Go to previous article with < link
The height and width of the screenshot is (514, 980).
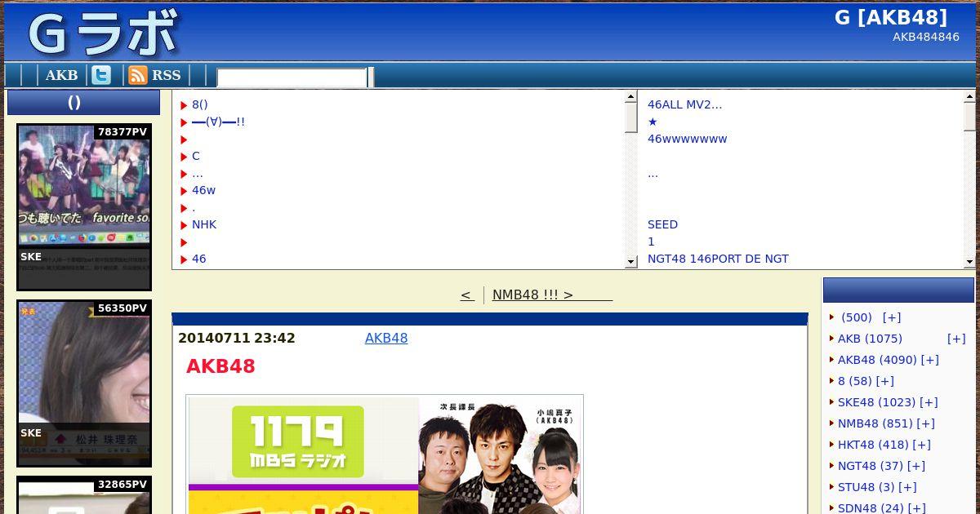467,295
